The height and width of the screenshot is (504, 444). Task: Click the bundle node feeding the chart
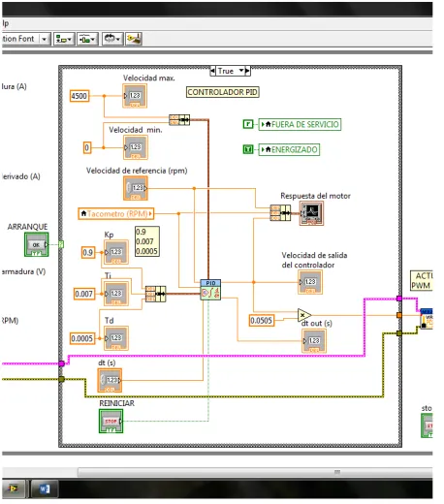[280, 213]
